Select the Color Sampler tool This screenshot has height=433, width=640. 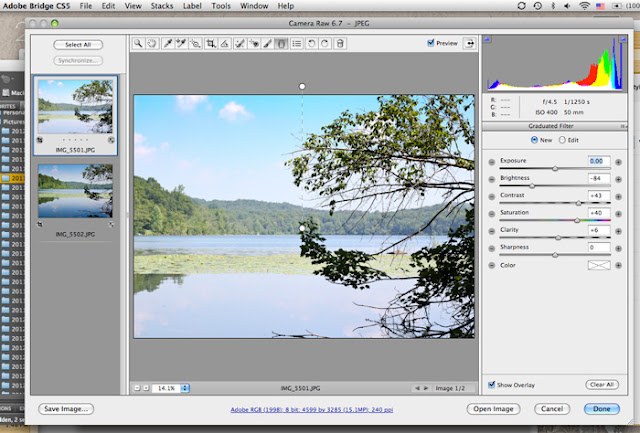coord(181,43)
